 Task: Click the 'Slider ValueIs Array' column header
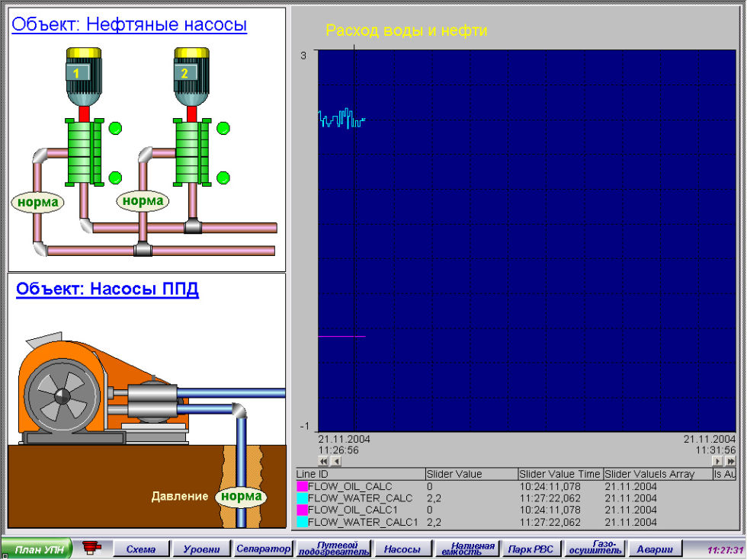pyautogui.click(x=657, y=474)
